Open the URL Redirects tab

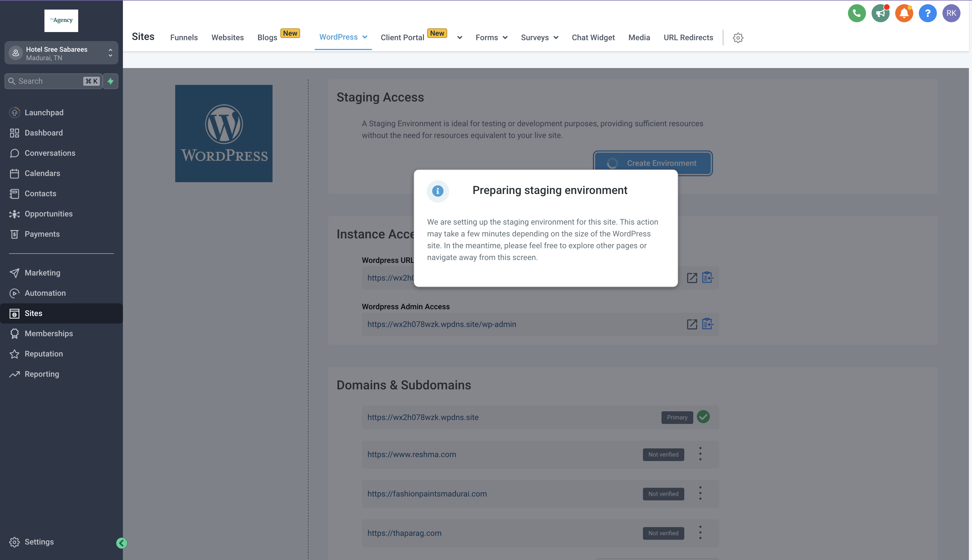pyautogui.click(x=688, y=38)
